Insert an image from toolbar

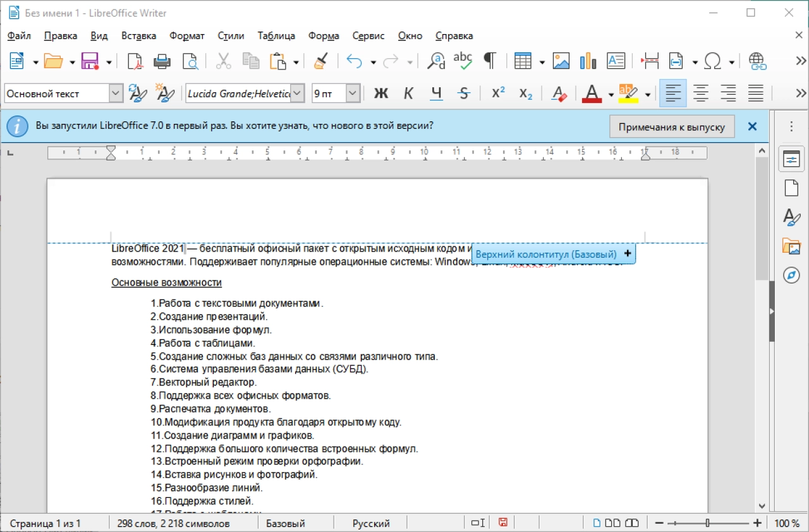561,61
